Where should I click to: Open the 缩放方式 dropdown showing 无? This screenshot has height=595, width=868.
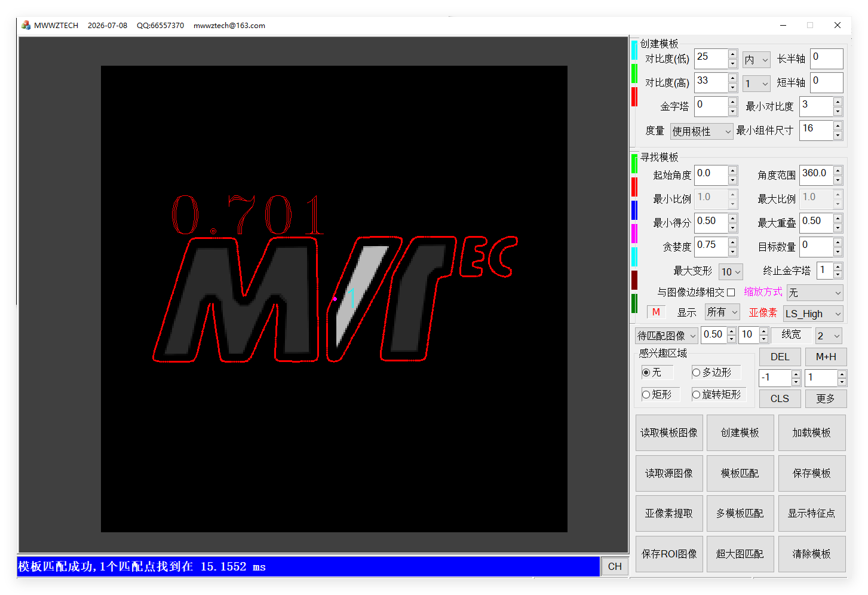point(815,293)
